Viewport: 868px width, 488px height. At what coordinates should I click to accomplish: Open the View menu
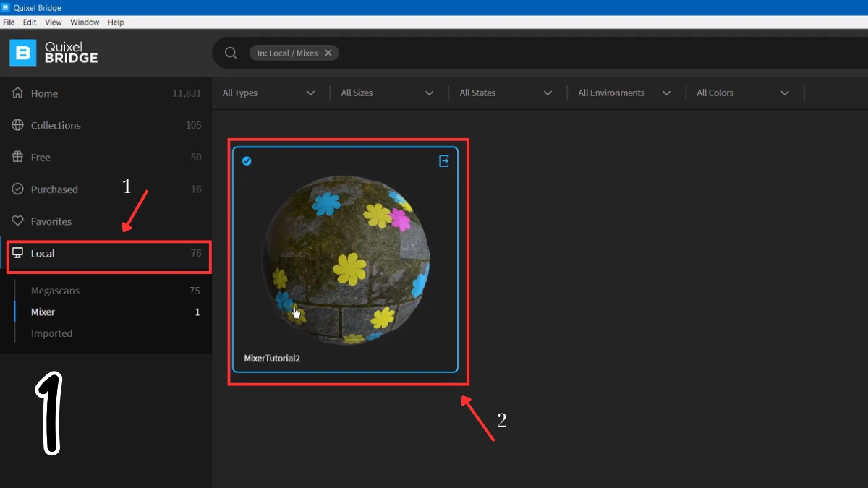[x=54, y=22]
